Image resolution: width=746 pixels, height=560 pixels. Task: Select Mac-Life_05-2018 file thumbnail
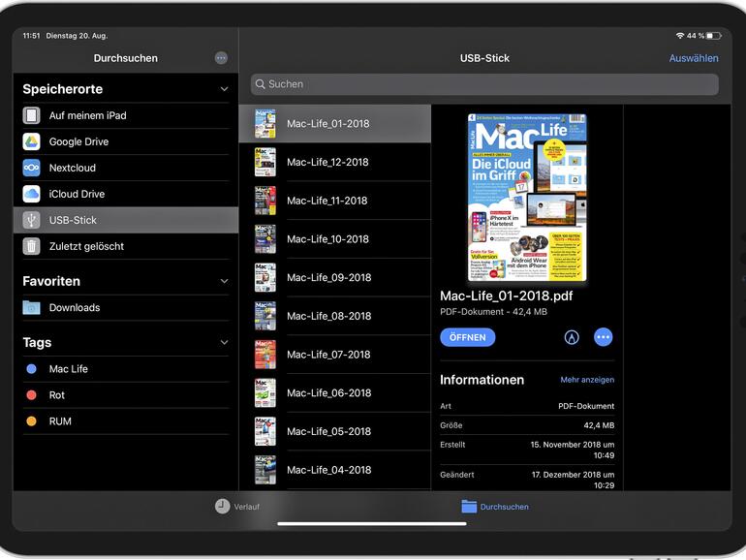[x=265, y=432]
